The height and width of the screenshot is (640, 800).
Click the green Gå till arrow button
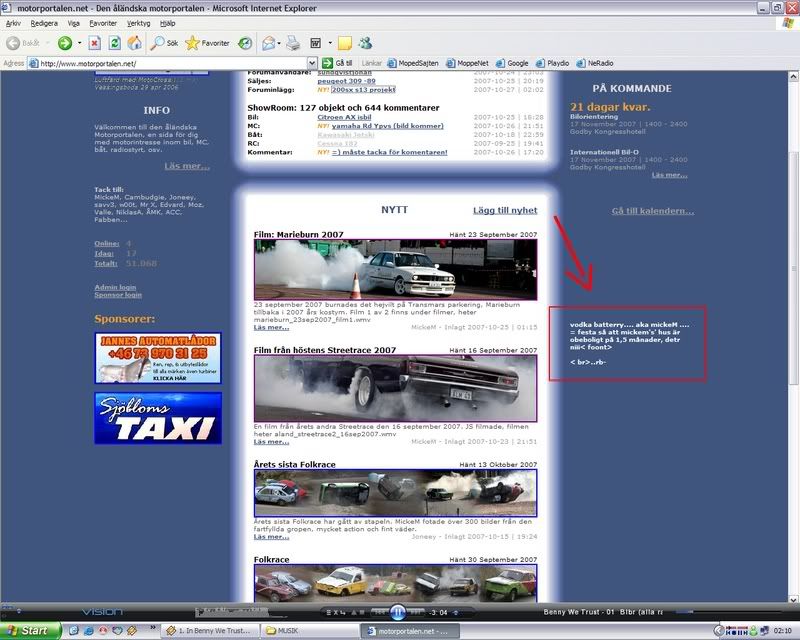[x=337, y=63]
